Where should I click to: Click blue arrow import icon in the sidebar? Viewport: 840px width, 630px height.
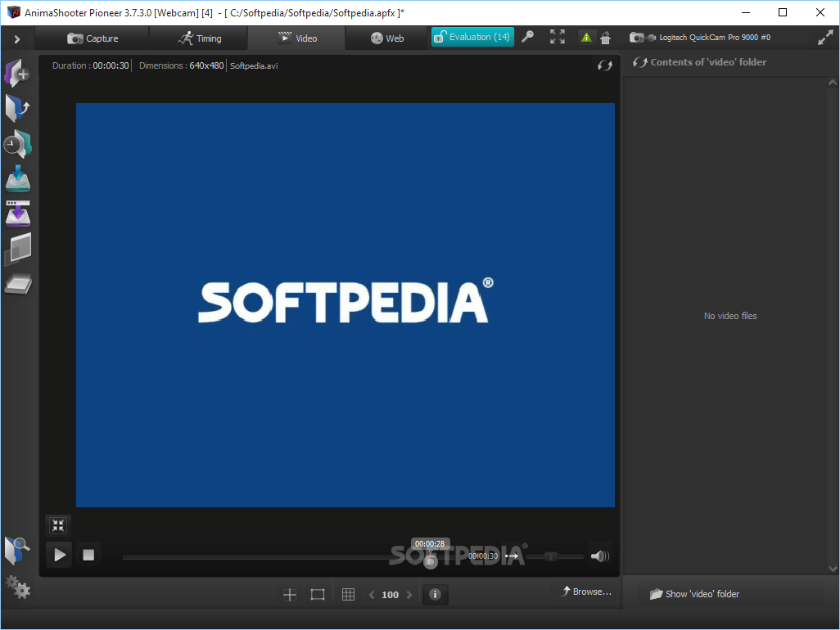tap(18, 179)
